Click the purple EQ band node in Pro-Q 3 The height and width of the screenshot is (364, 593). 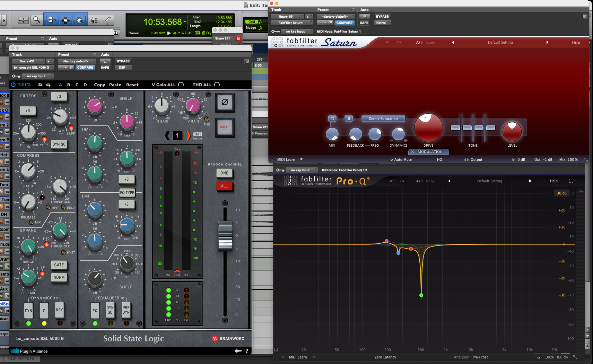point(386,241)
